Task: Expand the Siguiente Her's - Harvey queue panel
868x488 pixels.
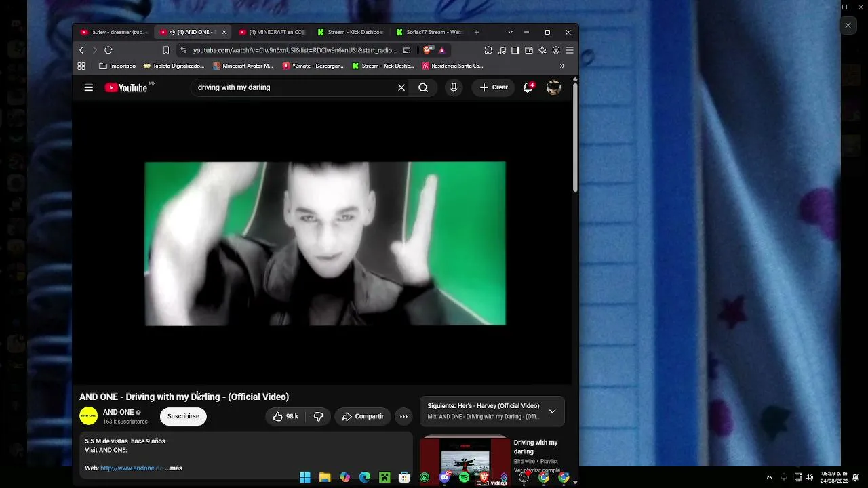Action: (552, 411)
